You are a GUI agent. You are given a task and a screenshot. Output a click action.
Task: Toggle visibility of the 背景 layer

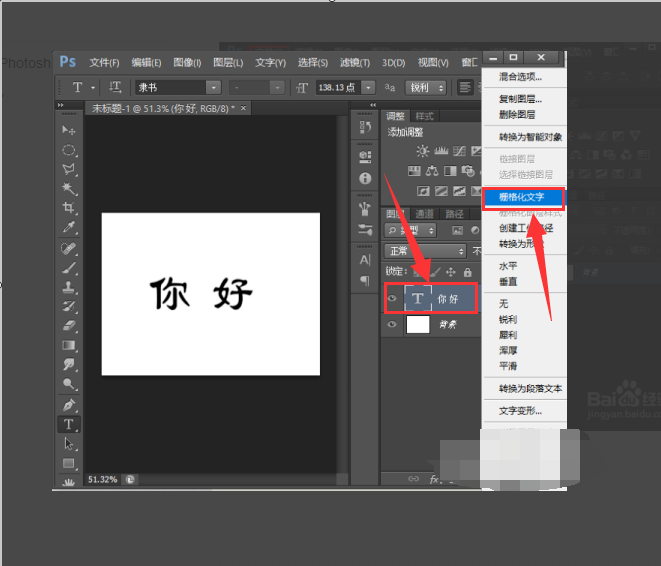[x=391, y=325]
